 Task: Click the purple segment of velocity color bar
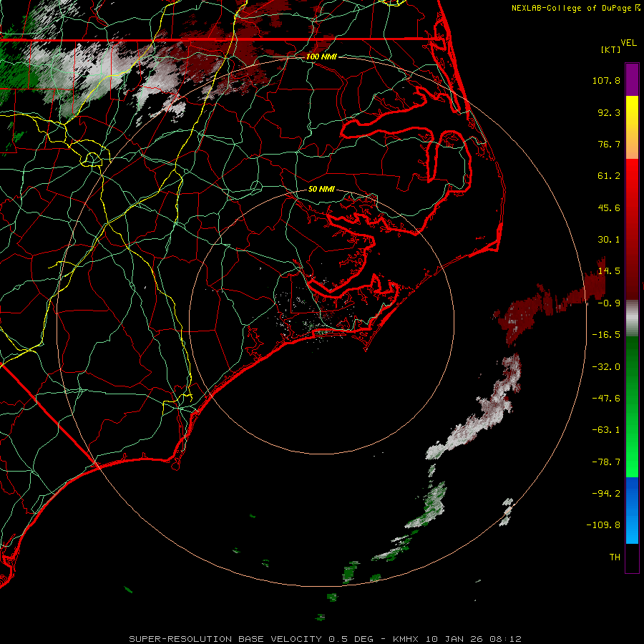click(632, 79)
